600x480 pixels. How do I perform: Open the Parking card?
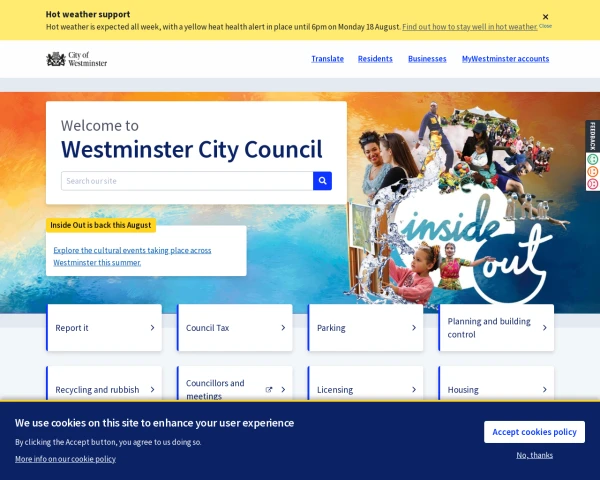[365, 328]
